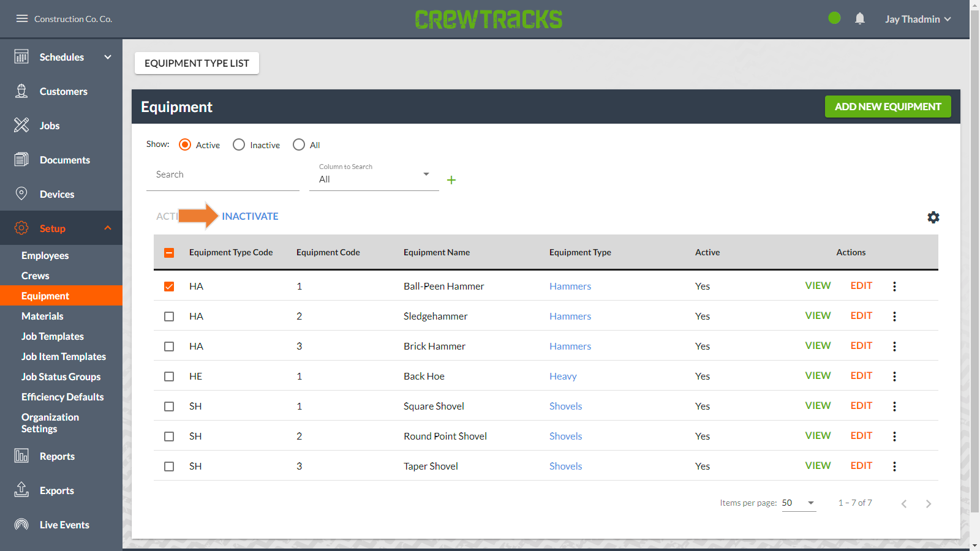Image resolution: width=980 pixels, height=551 pixels.
Task: Open Efficiency Defaults page
Action: coord(61,397)
